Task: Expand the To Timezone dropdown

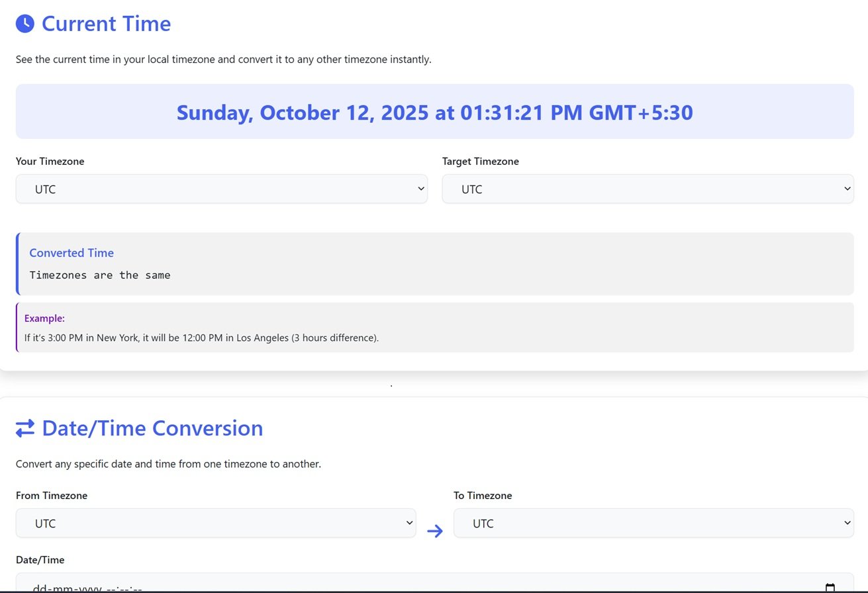Action: click(x=653, y=523)
